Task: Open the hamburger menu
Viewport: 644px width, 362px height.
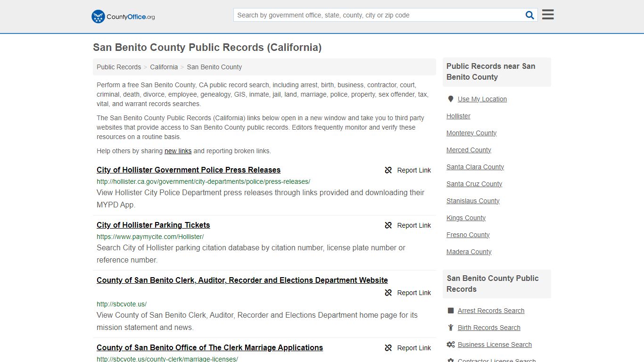Action: click(548, 15)
